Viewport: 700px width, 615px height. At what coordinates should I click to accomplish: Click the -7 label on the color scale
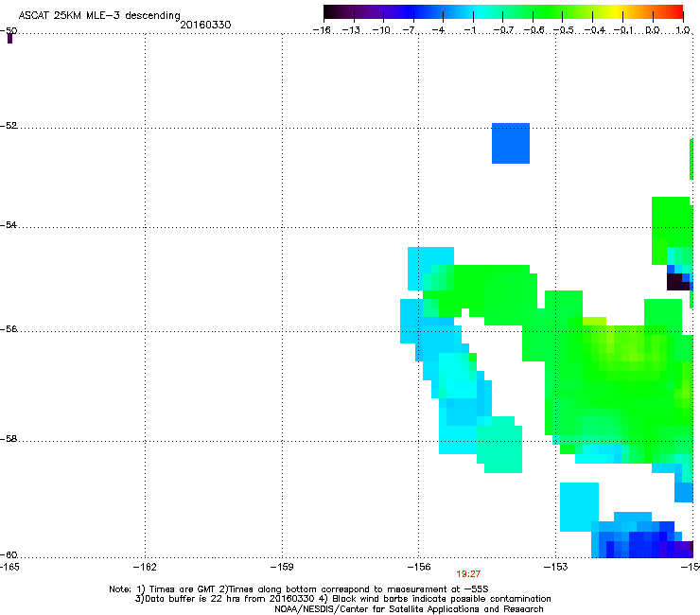409,30
